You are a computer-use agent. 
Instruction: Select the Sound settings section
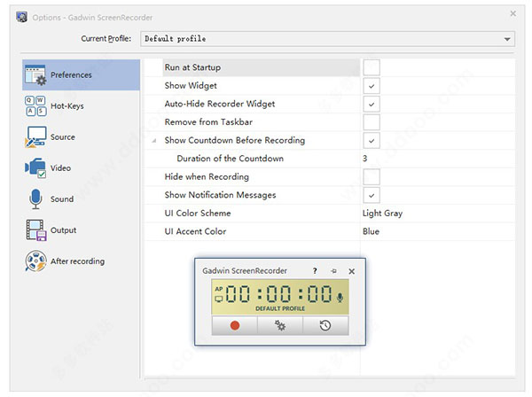[81, 199]
